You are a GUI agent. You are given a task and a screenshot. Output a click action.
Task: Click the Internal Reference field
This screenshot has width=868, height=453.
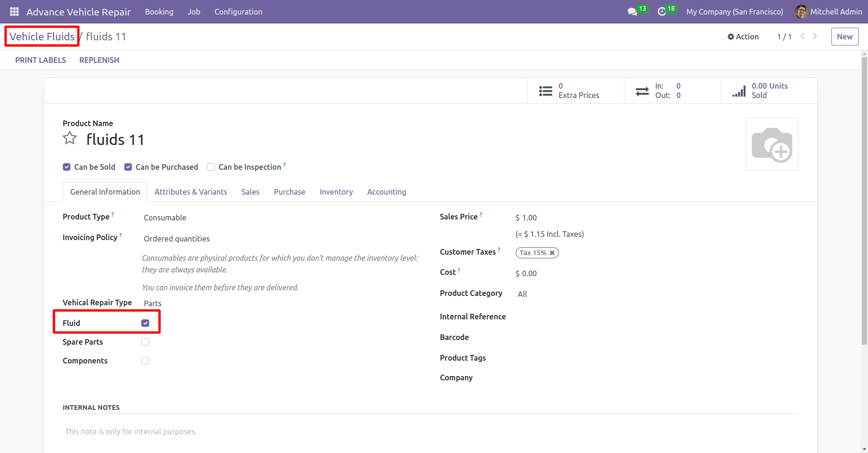click(x=657, y=317)
